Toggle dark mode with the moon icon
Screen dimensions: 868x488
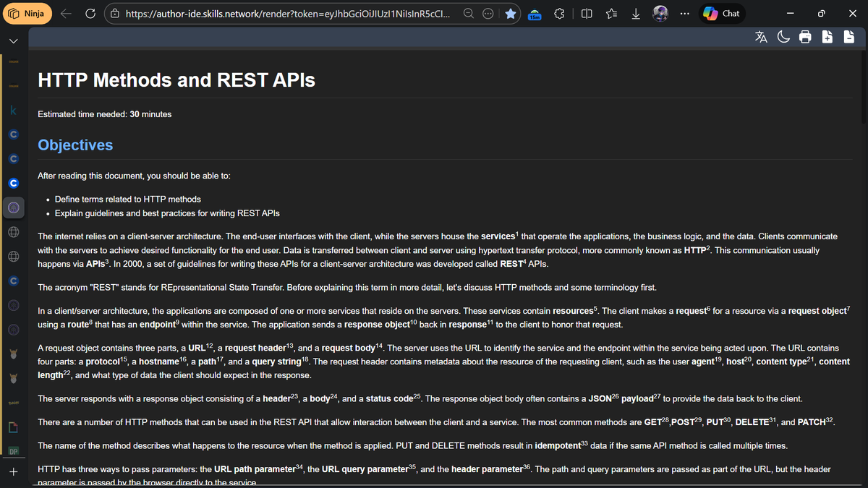coord(783,37)
